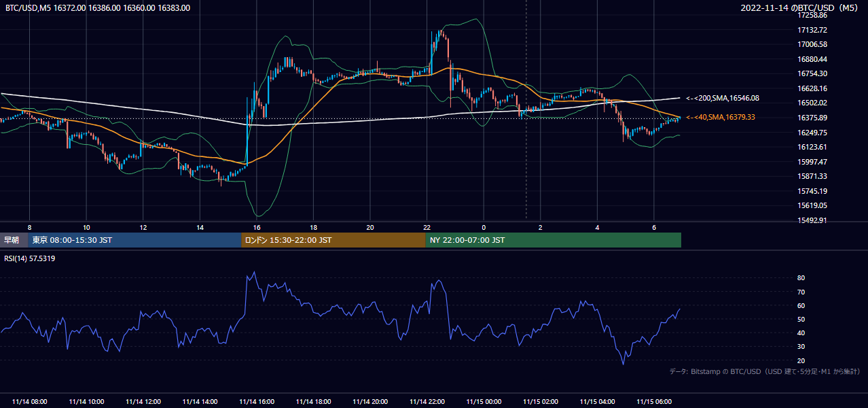
Task: Click the price axis label 17258.86
Action: tap(812, 15)
